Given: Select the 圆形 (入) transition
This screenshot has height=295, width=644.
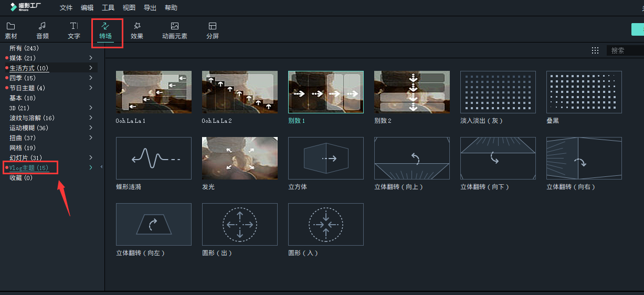Looking at the screenshot, I should point(326,224).
